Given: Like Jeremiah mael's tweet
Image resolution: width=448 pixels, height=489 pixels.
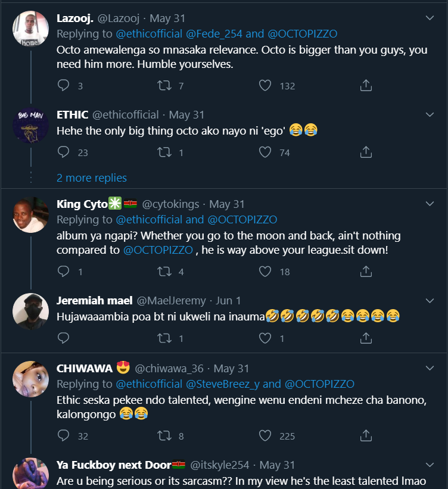Looking at the screenshot, I should 265,338.
